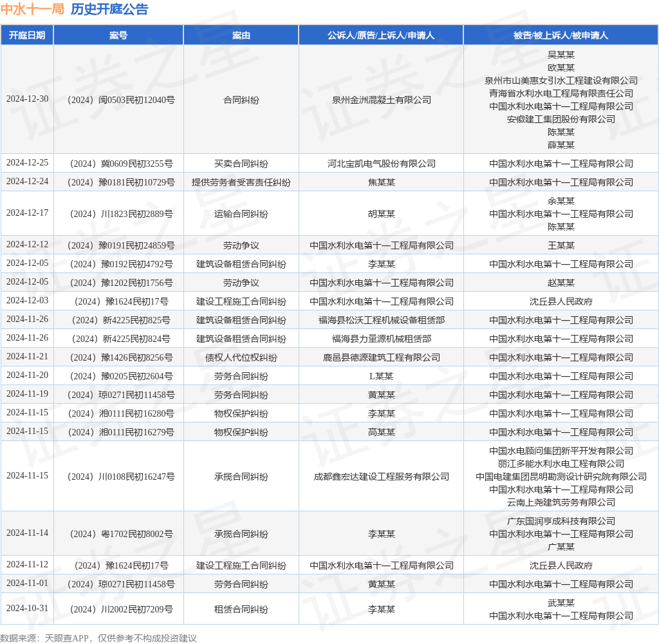Click defendant 丽江多能水利水电工程有限公司
The height and width of the screenshot is (644, 659).
(x=561, y=464)
